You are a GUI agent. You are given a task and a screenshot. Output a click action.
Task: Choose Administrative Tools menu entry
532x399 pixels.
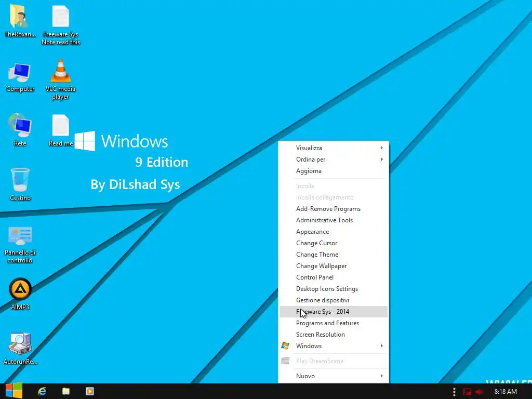(x=334, y=220)
